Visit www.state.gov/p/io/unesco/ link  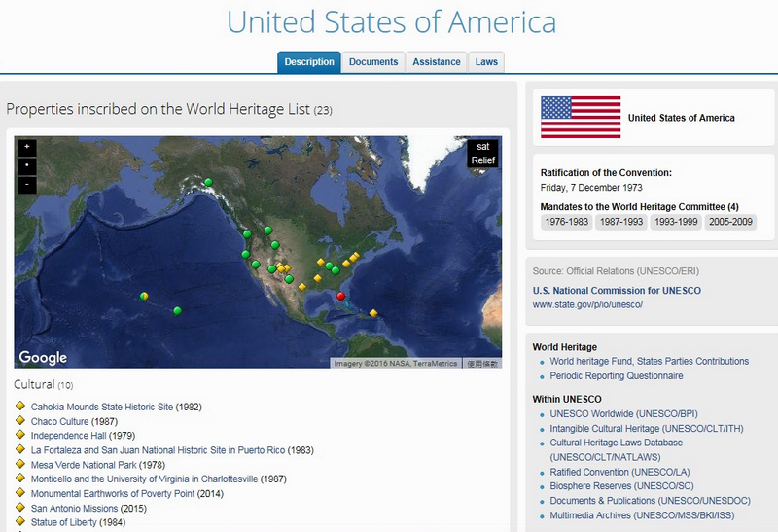pyautogui.click(x=587, y=304)
